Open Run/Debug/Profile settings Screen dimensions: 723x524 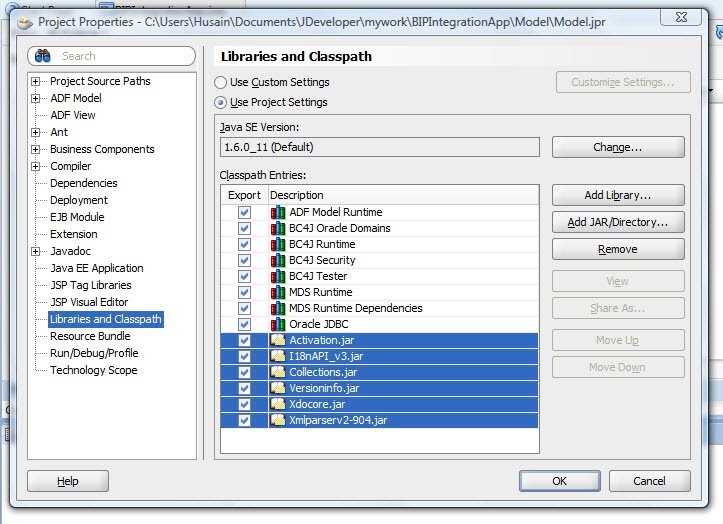(94, 353)
